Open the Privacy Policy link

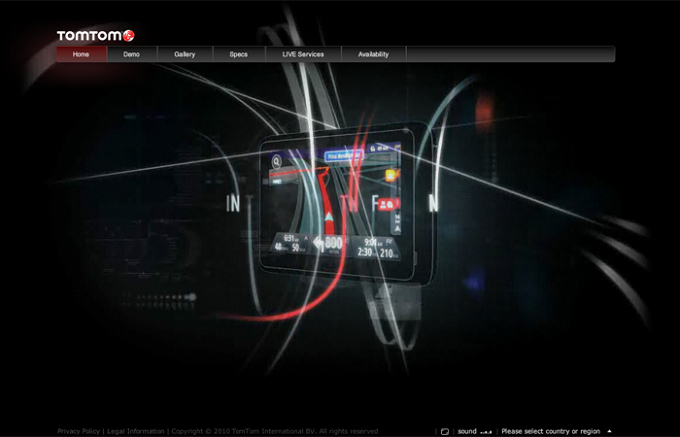click(78, 431)
